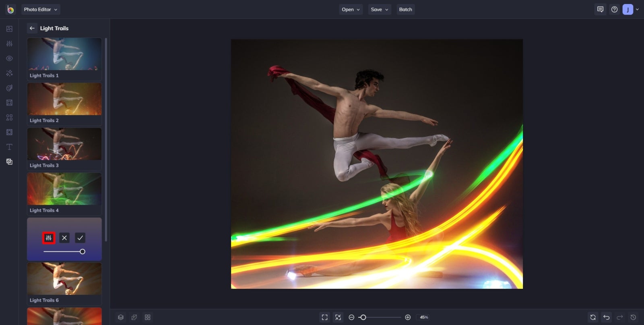Click the Light Trails panel title

[54, 28]
